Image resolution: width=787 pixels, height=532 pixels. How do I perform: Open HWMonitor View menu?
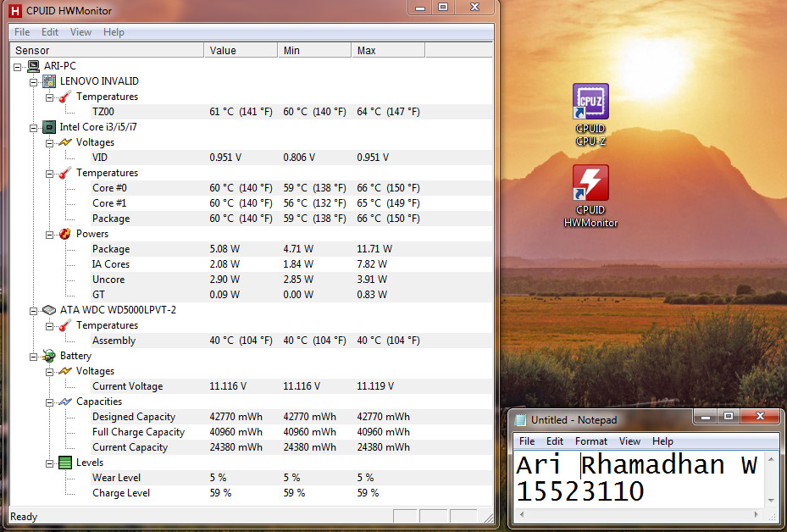point(80,32)
